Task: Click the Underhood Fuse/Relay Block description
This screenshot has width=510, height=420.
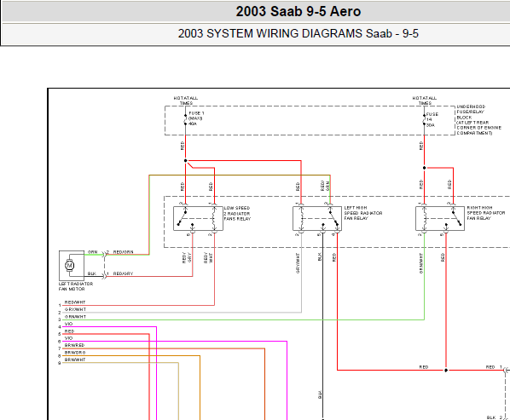Action: coord(478,120)
